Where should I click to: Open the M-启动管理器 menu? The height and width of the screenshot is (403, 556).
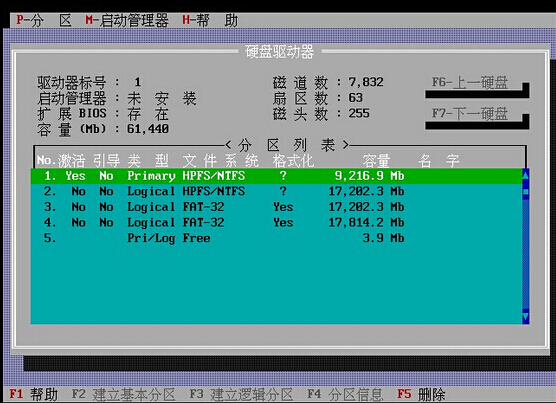click(x=127, y=20)
